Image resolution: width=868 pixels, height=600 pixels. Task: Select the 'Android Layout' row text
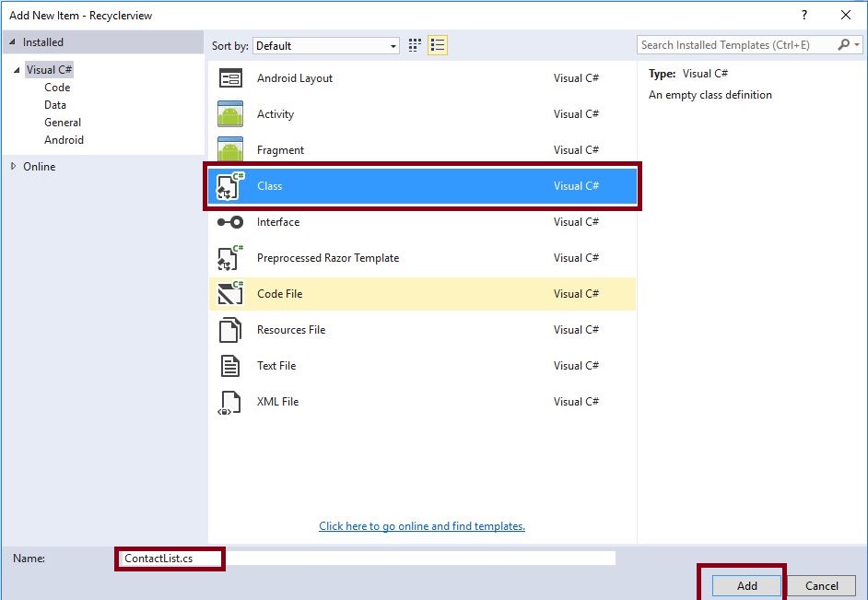pyautogui.click(x=295, y=78)
